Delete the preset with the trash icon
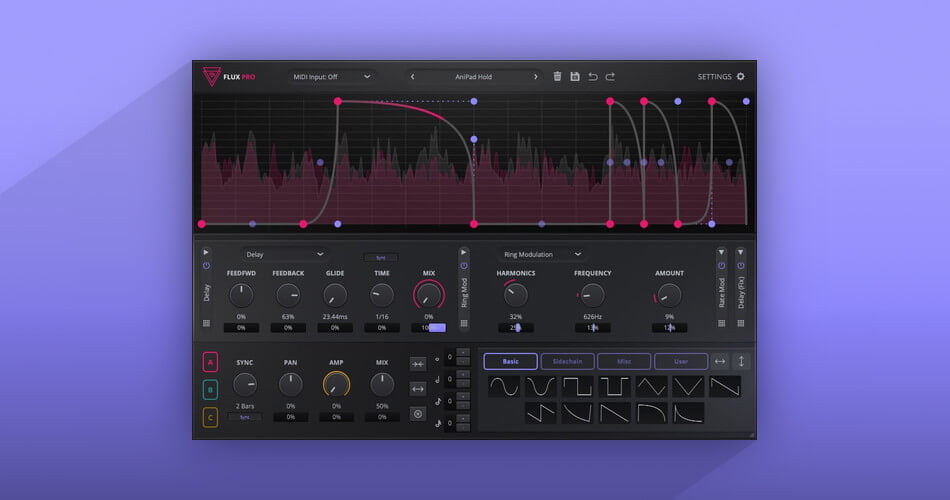This screenshot has width=950, height=500. click(557, 76)
